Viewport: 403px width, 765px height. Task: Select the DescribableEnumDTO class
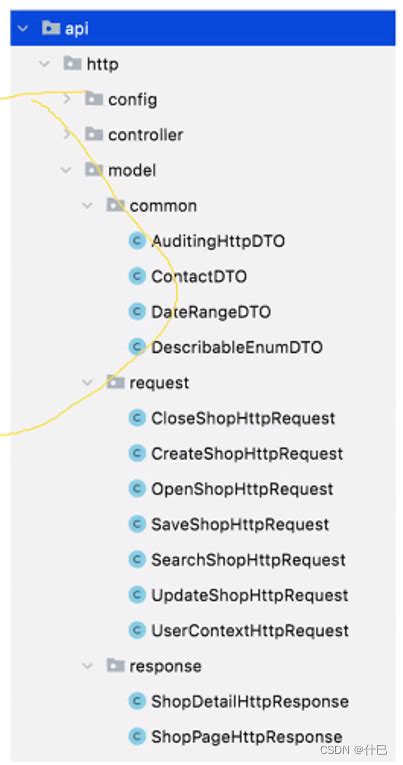point(237,347)
